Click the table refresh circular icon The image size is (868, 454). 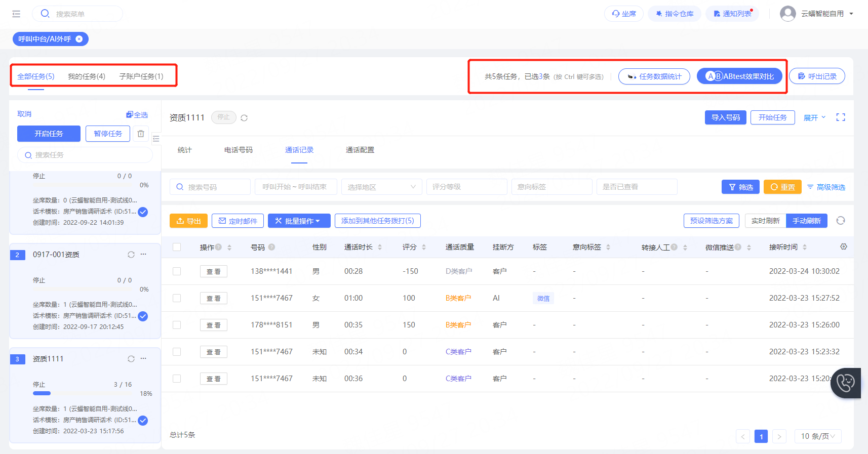tap(841, 220)
